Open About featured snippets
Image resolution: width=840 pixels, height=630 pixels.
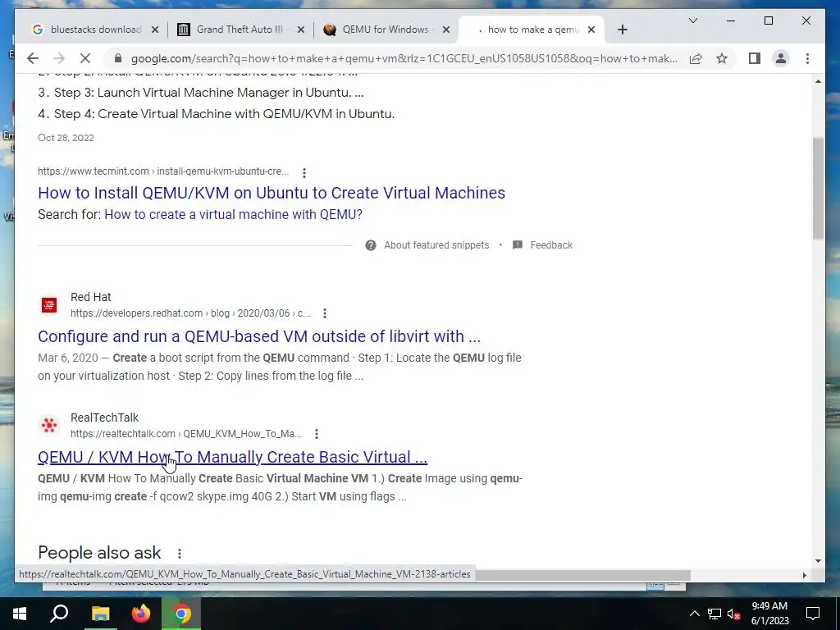[x=436, y=245]
